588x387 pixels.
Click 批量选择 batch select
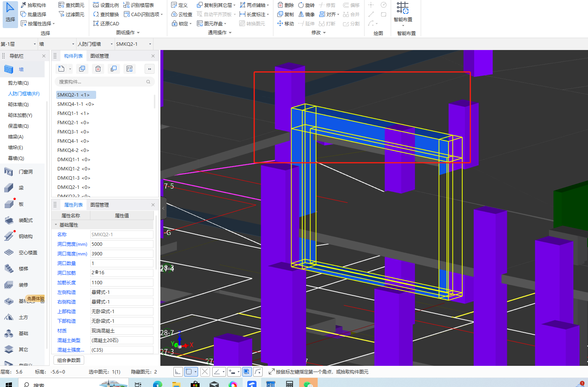point(33,14)
